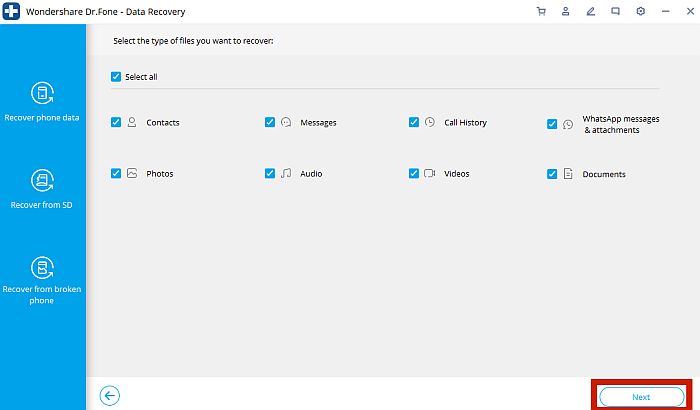The width and height of the screenshot is (700, 410).
Task: Open Recover from broken phone label
Action: pyautogui.click(x=42, y=295)
